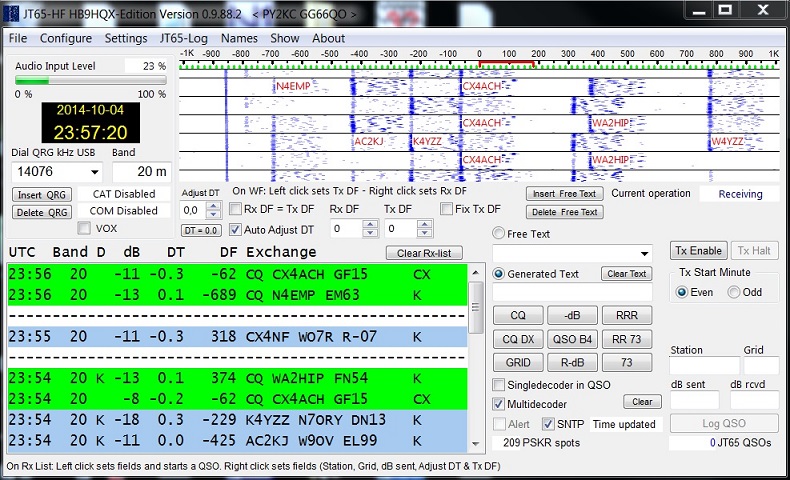Click Insert Free Text button
Screen dimensions: 790x480
564,194
